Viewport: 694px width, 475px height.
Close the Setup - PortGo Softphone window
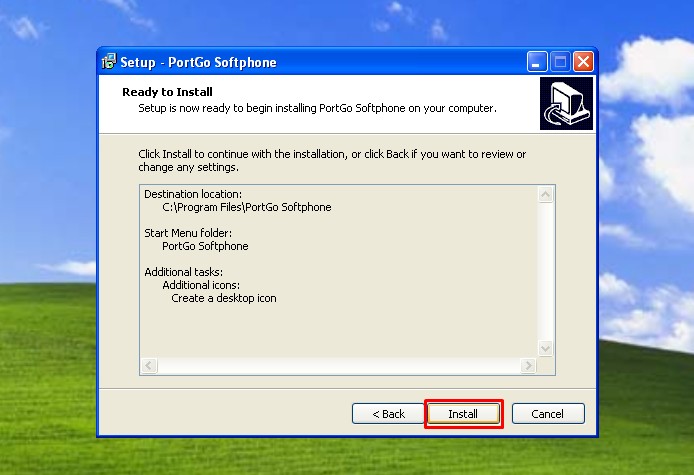pos(583,62)
